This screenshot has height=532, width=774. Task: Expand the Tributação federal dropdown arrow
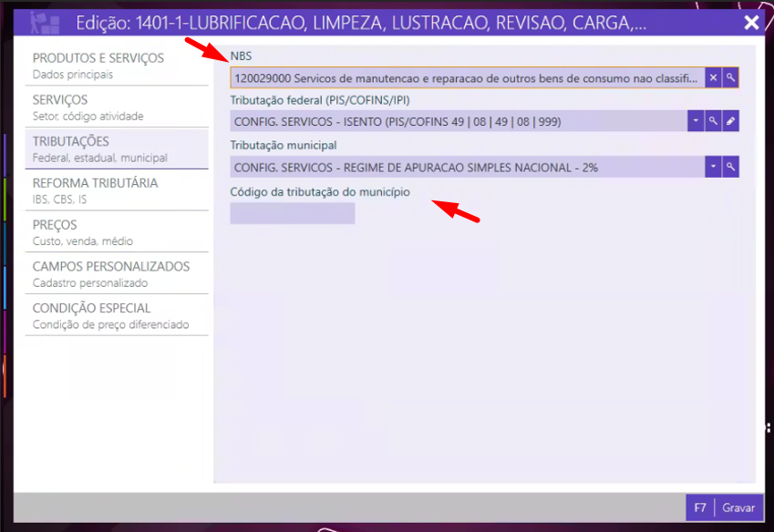[697, 121]
